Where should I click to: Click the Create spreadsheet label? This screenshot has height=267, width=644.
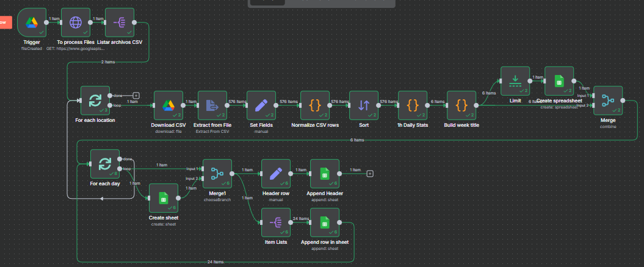559,101
